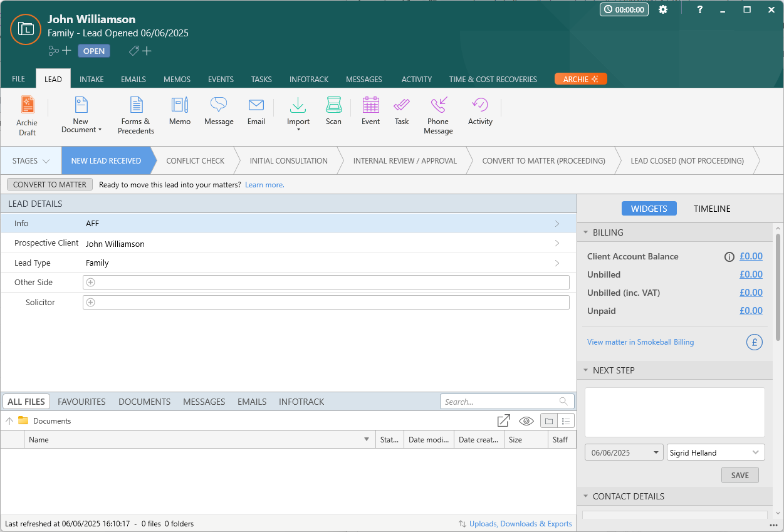Open Unbilled £0.00 amount

pos(751,274)
